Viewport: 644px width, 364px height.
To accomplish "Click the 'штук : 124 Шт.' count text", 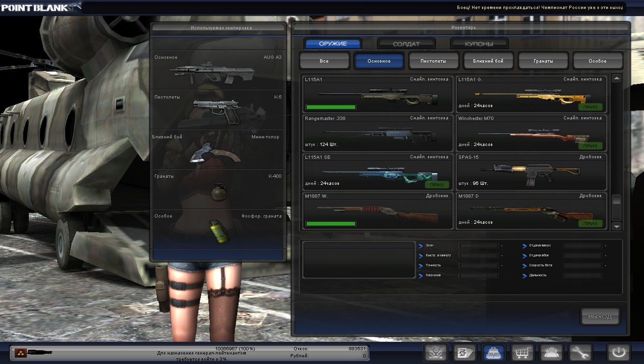I will [322, 145].
